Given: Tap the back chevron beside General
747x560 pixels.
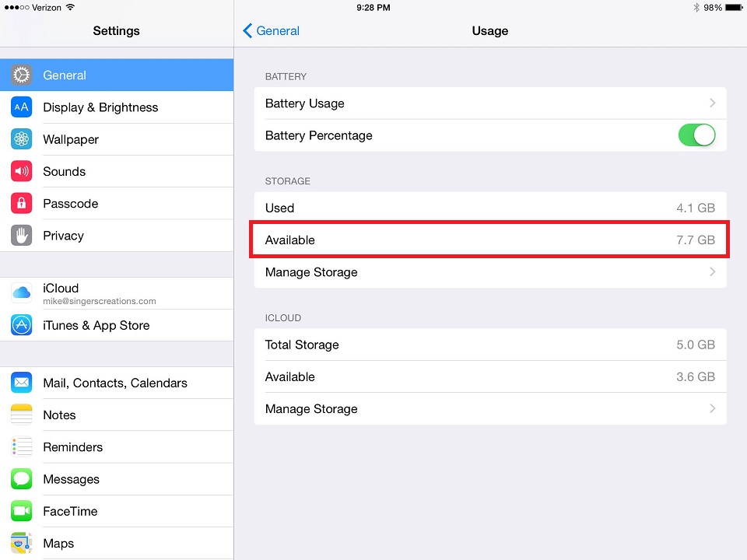Looking at the screenshot, I should pos(247,30).
